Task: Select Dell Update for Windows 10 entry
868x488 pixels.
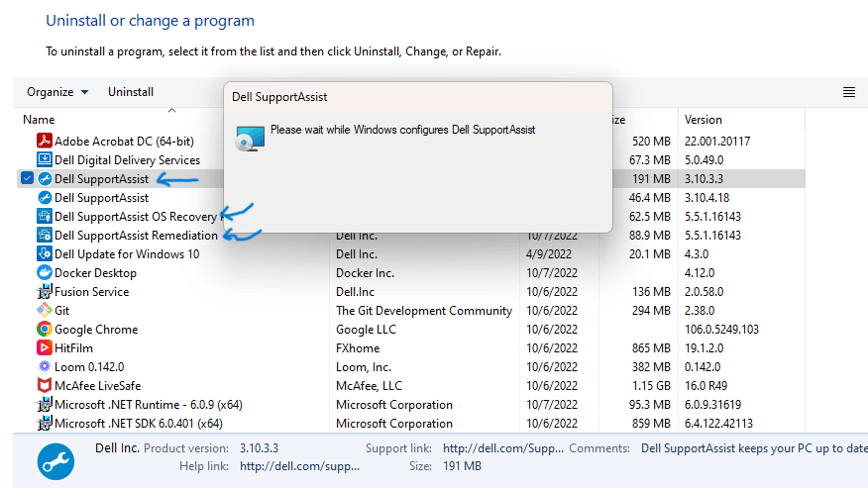Action: coord(127,254)
